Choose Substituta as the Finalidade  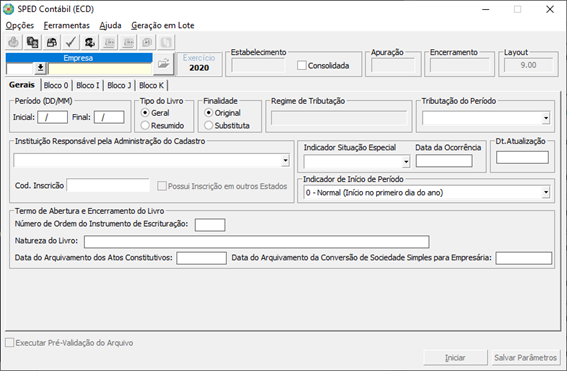point(209,125)
